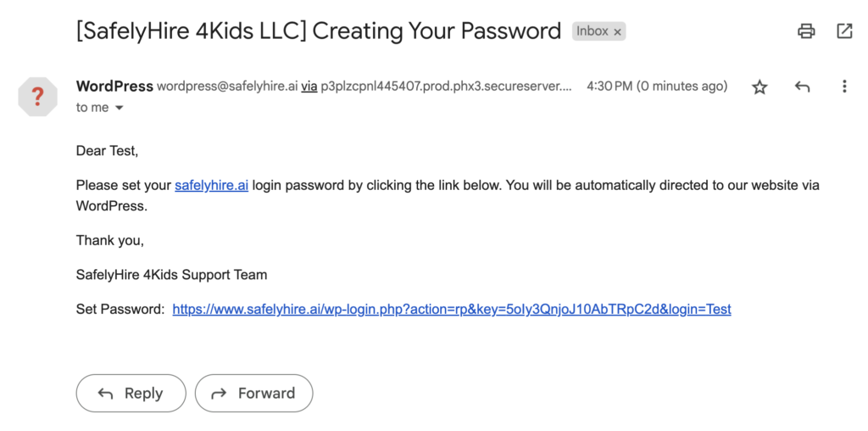868x431 pixels.
Task: Star this WordPress email
Action: point(759,87)
